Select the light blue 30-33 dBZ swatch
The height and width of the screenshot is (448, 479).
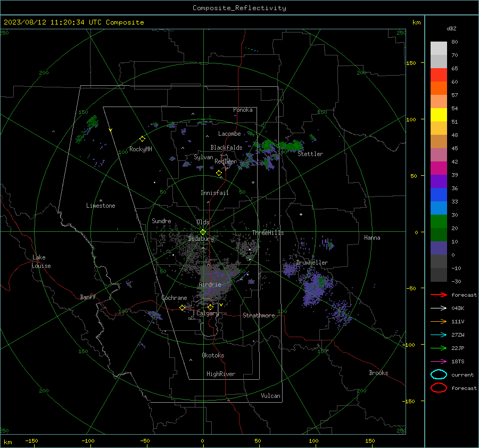coord(439,208)
